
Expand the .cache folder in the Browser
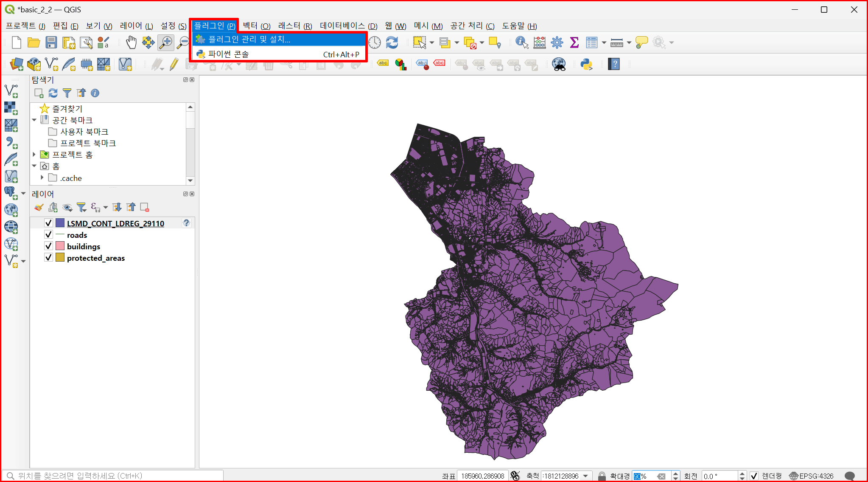point(42,178)
